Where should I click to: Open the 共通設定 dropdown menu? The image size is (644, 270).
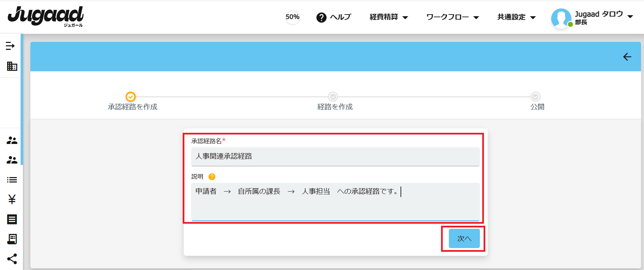click(516, 17)
